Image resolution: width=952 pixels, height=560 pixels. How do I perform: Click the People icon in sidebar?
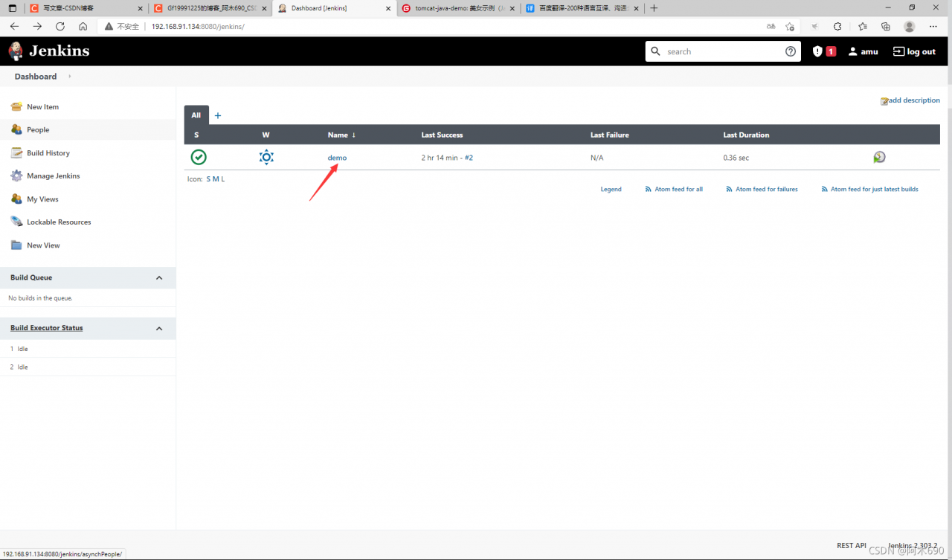[x=16, y=129]
